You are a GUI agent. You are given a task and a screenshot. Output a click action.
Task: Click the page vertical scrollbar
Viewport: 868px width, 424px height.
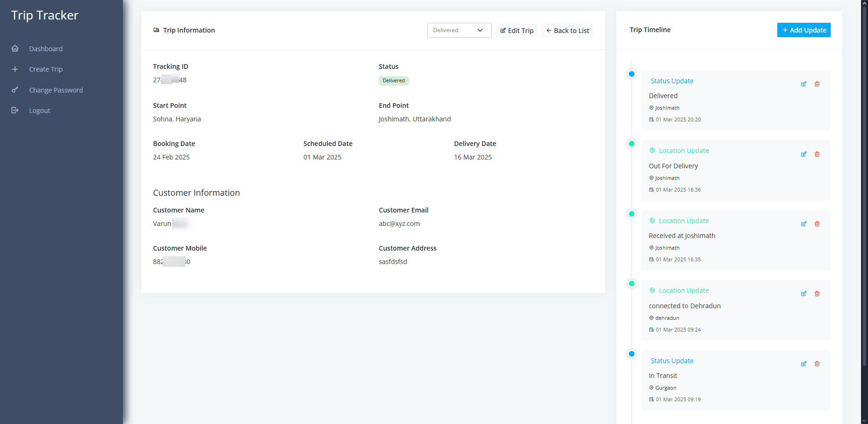tap(864, 186)
